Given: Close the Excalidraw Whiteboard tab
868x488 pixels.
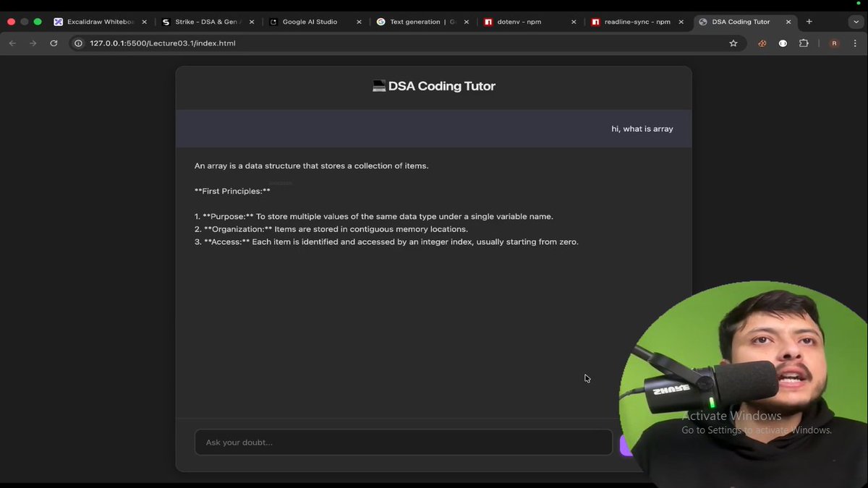Looking at the screenshot, I should (x=144, y=22).
